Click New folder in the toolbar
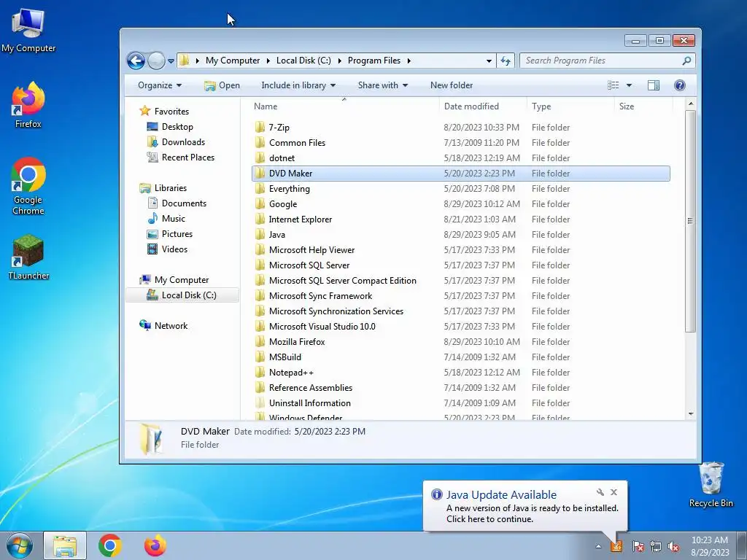Viewport: 747px width, 560px height. [x=451, y=85]
